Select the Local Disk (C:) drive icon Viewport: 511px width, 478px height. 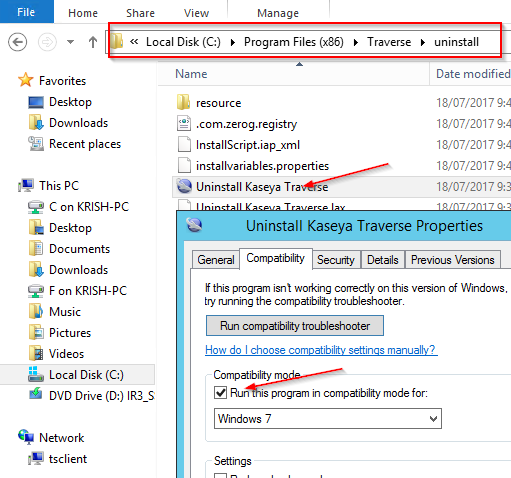pos(36,374)
